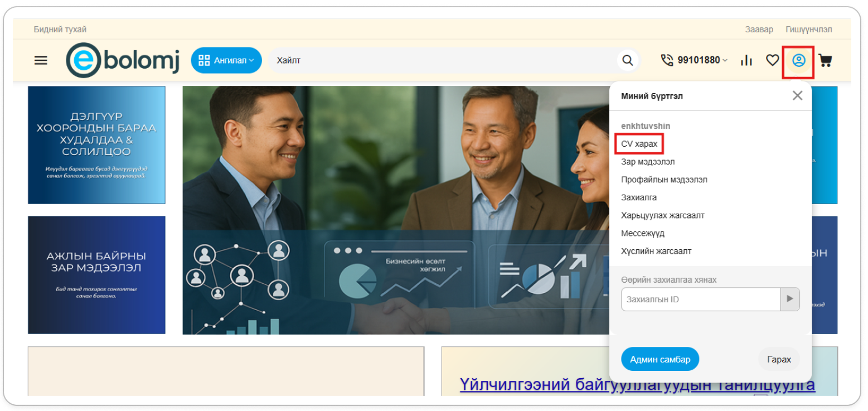
Task: Click the user account profile icon
Action: click(x=798, y=60)
